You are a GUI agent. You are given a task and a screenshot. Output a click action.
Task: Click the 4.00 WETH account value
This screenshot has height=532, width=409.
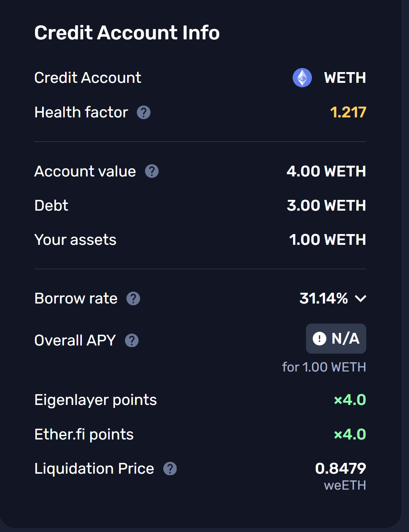[326, 171]
